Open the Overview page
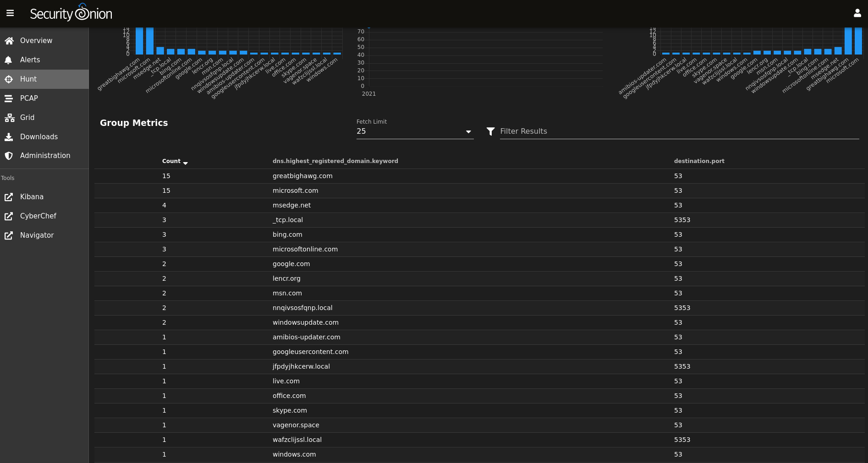This screenshot has width=868, height=463. [44, 41]
